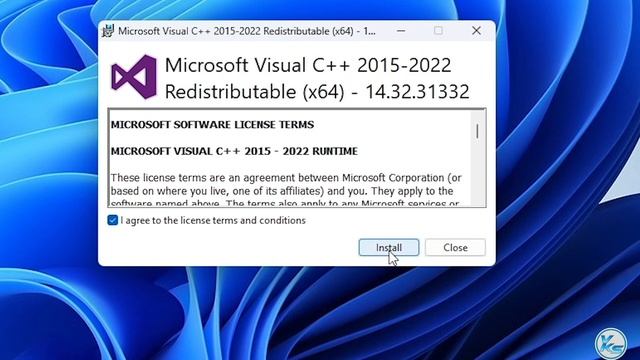
Task: Click the 'I agree to the license terms' label
Action: (213, 220)
